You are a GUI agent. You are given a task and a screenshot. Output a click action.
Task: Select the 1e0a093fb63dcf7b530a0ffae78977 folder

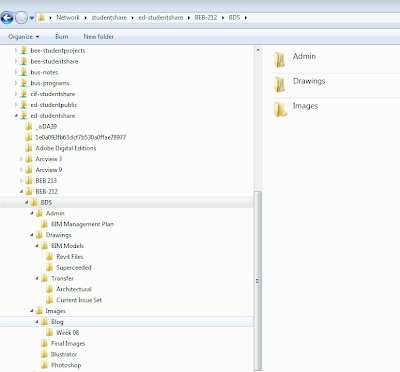pyautogui.click(x=81, y=137)
